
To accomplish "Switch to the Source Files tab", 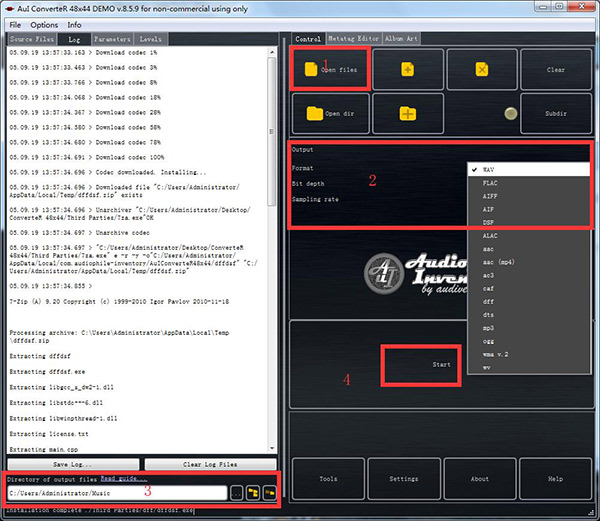I will (32, 39).
